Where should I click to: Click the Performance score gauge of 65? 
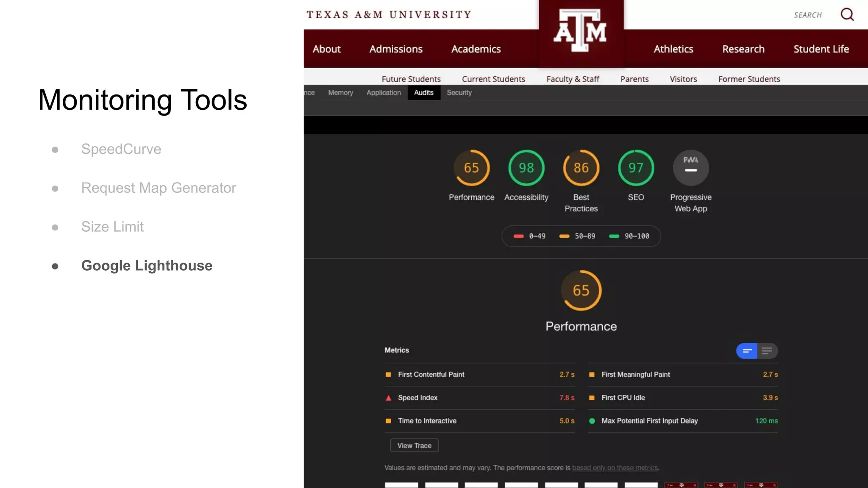471,168
